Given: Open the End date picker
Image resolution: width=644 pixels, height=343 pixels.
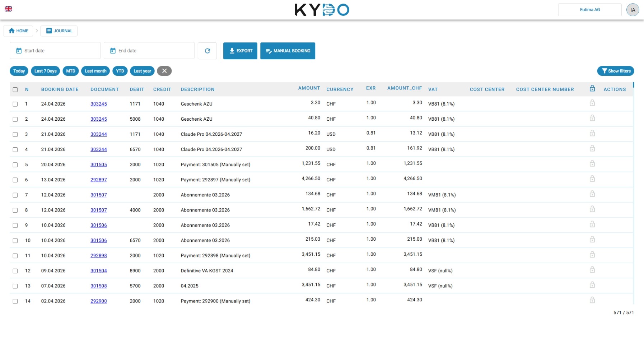Looking at the screenshot, I should [x=149, y=51].
